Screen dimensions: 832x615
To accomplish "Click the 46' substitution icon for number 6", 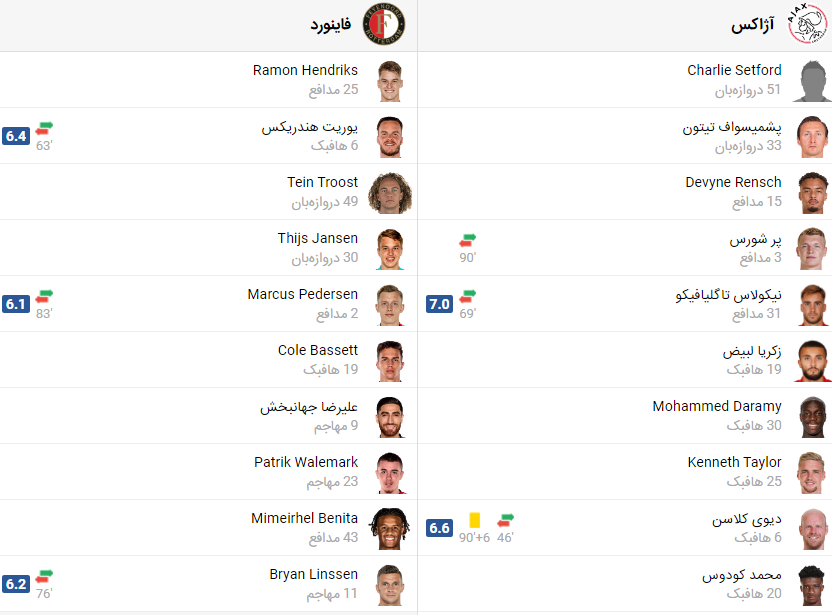I will tap(505, 521).
